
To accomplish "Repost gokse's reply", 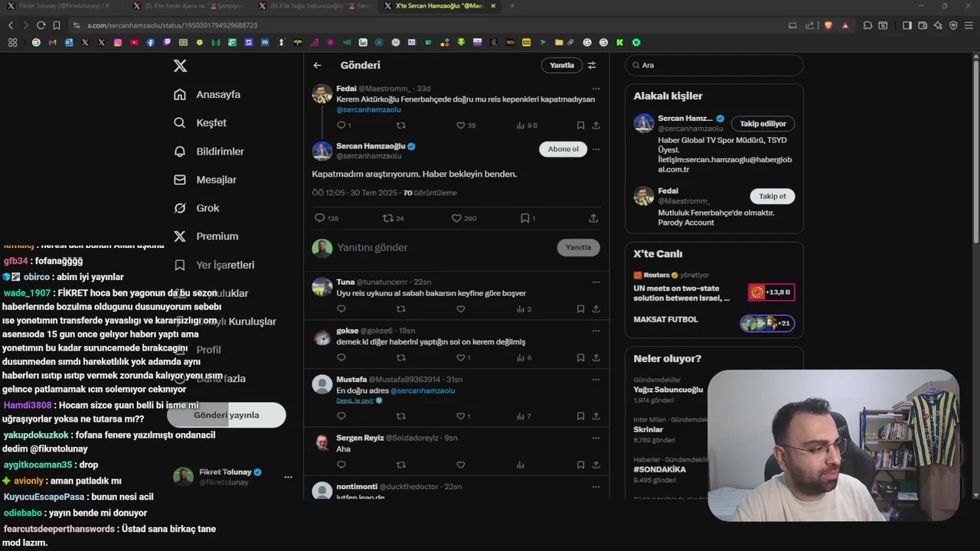I will pos(400,357).
